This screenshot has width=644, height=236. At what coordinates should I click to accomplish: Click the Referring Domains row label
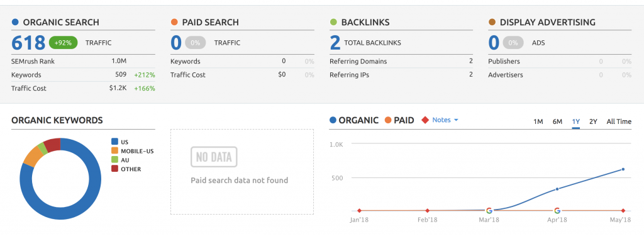[358, 61]
